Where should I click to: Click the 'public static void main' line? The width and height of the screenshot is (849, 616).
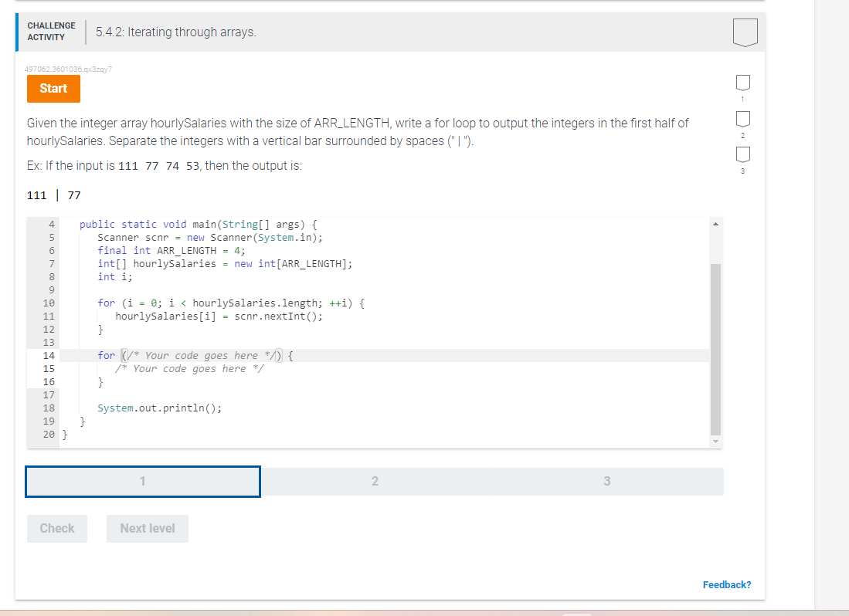tap(199, 225)
